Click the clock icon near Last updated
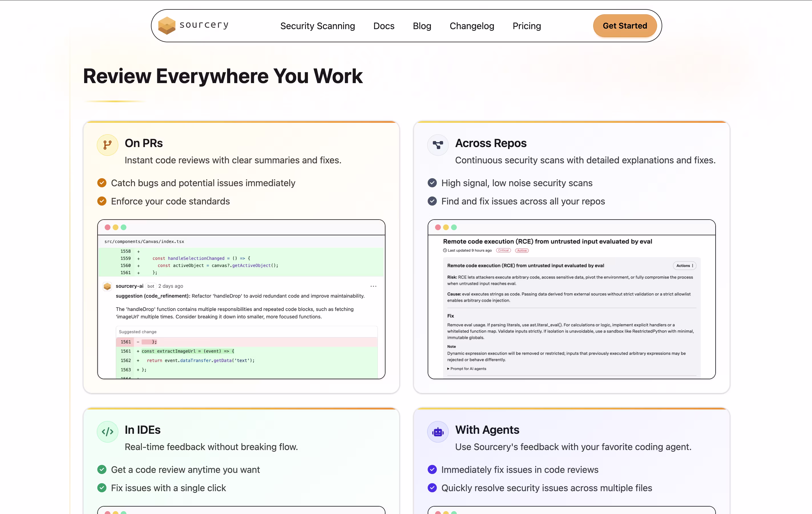The width and height of the screenshot is (812, 514). coord(445,250)
